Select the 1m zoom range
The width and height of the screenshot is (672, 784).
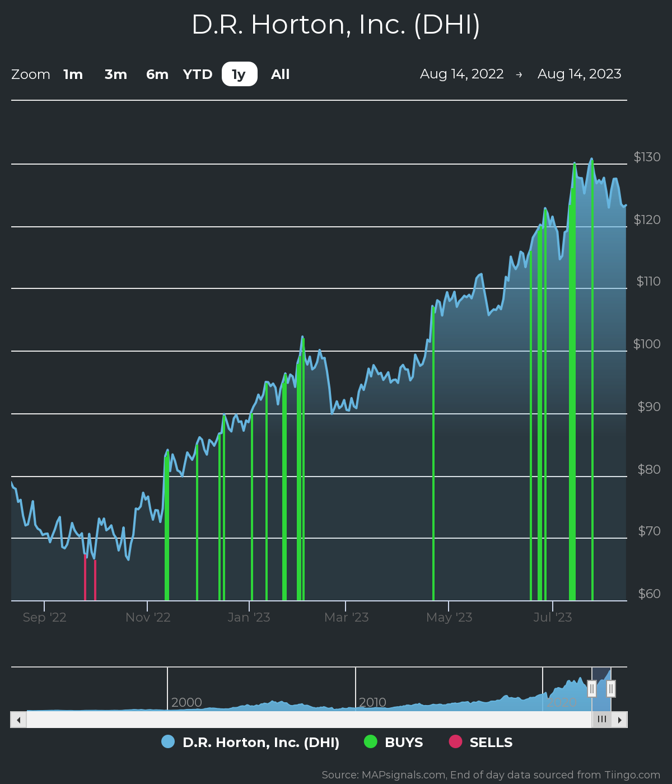pos(73,74)
